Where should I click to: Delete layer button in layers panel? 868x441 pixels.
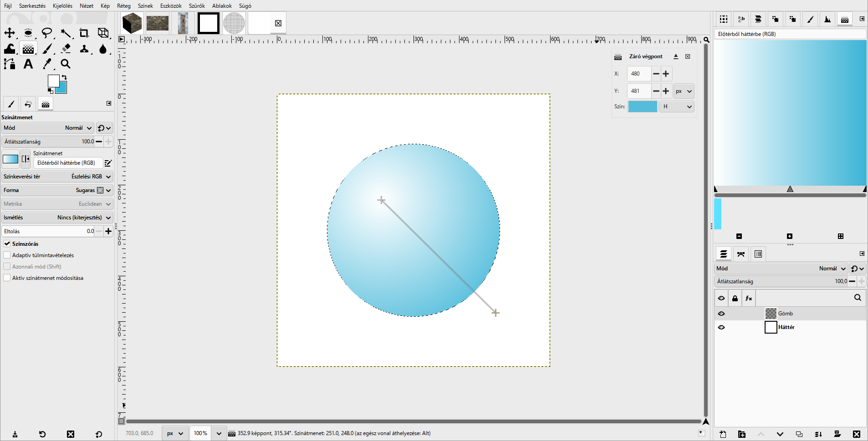(857, 434)
